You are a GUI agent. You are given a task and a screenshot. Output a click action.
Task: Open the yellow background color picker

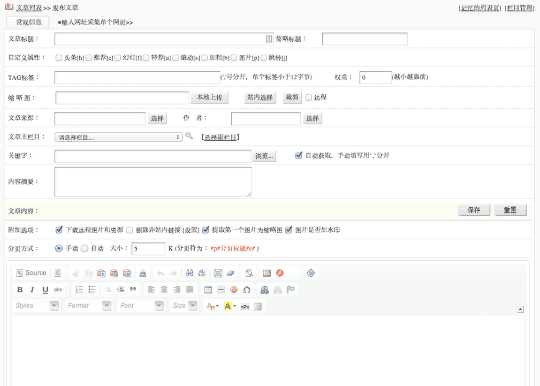point(230,306)
